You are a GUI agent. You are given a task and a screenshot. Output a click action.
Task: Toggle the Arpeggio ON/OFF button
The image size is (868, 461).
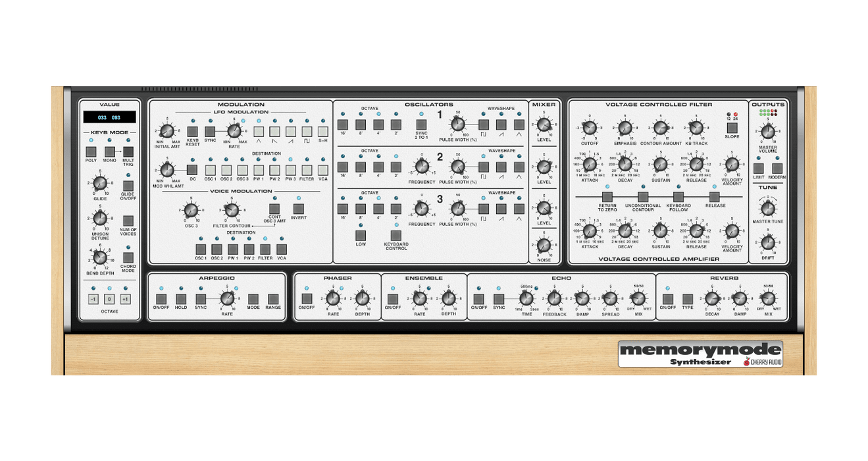(161, 298)
